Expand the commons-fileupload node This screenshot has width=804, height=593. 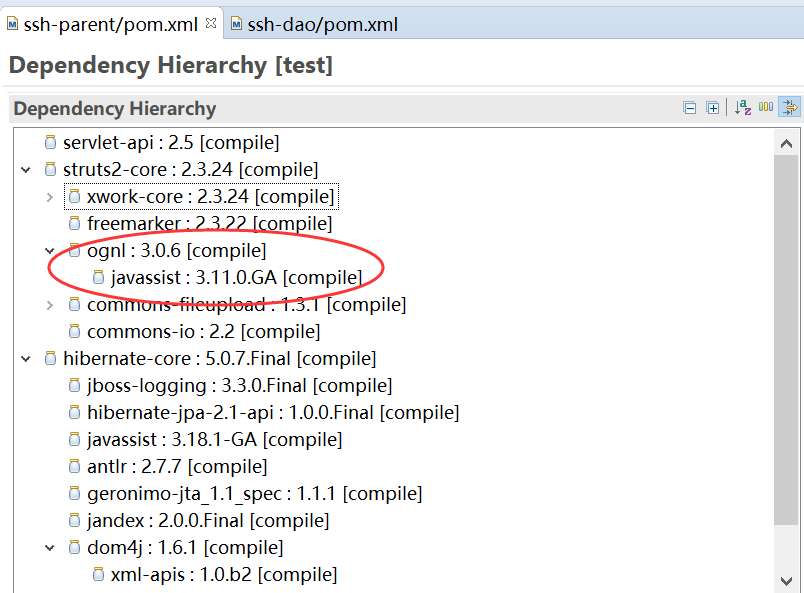click(x=50, y=305)
